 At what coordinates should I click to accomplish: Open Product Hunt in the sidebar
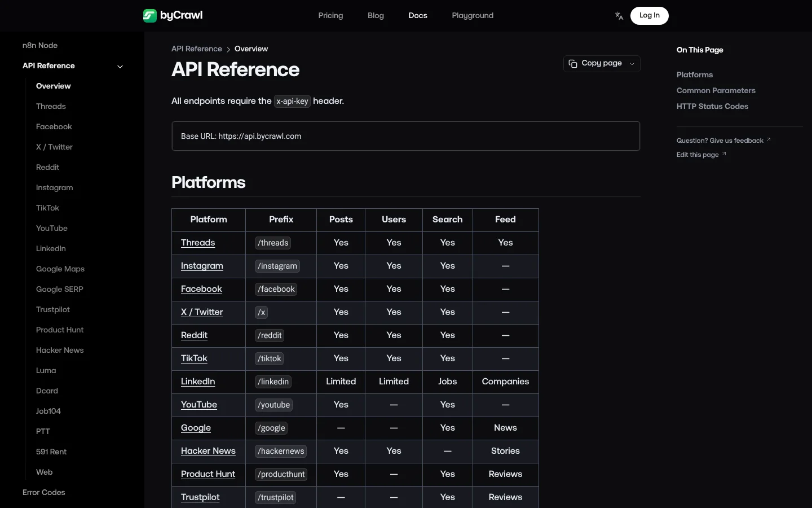60,330
